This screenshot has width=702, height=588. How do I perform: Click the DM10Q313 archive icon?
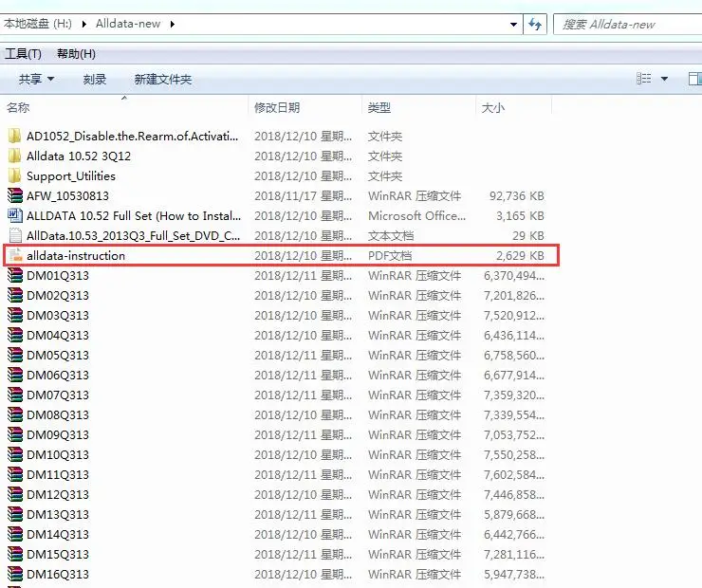[15, 454]
